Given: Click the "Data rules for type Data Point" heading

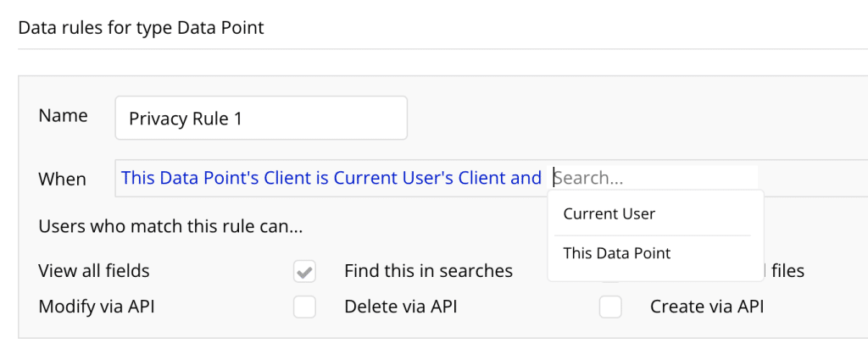Looking at the screenshot, I should coord(141,28).
